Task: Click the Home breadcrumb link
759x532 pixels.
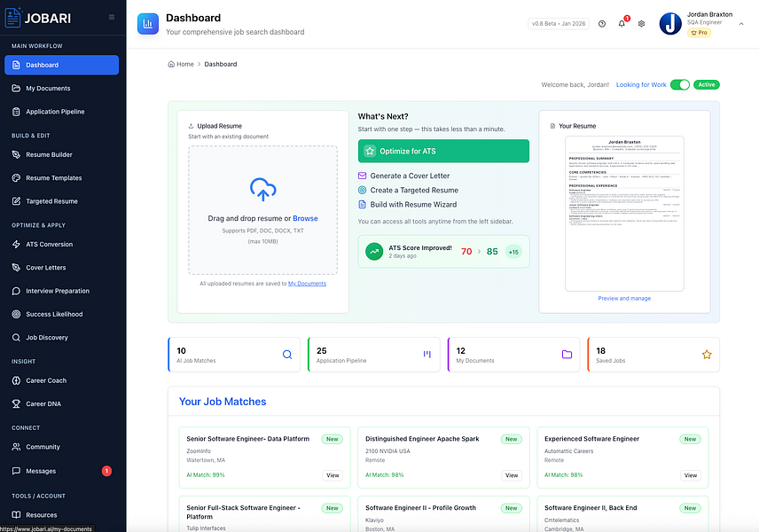Action: (x=181, y=64)
